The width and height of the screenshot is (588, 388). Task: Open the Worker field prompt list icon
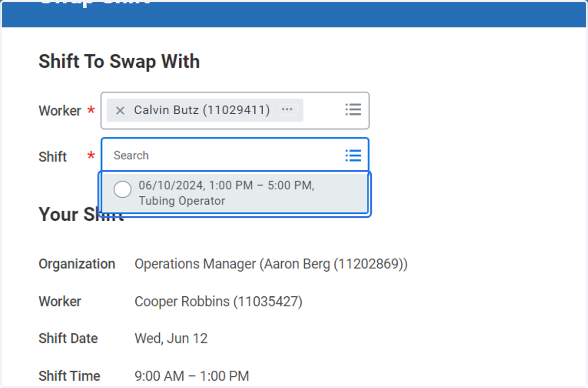[x=353, y=109]
